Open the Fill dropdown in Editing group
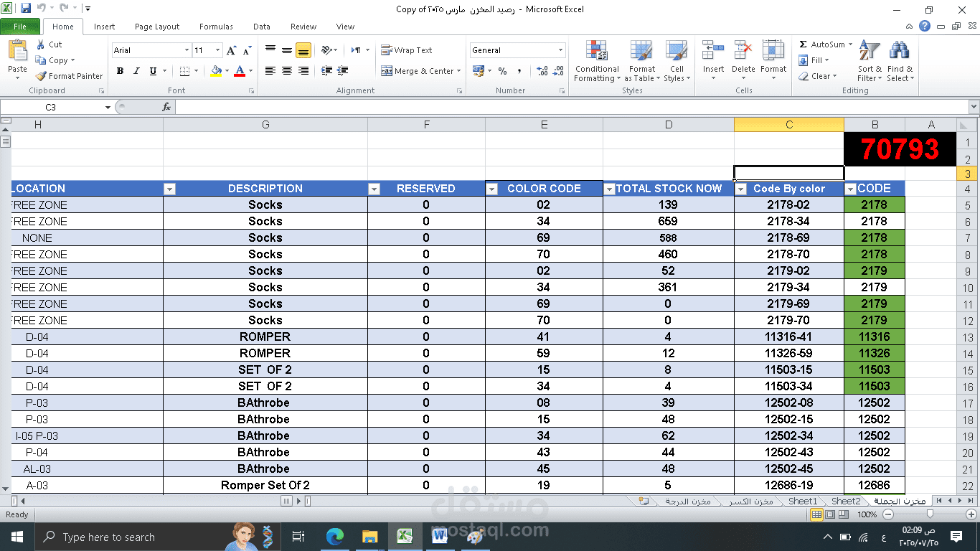 814,60
